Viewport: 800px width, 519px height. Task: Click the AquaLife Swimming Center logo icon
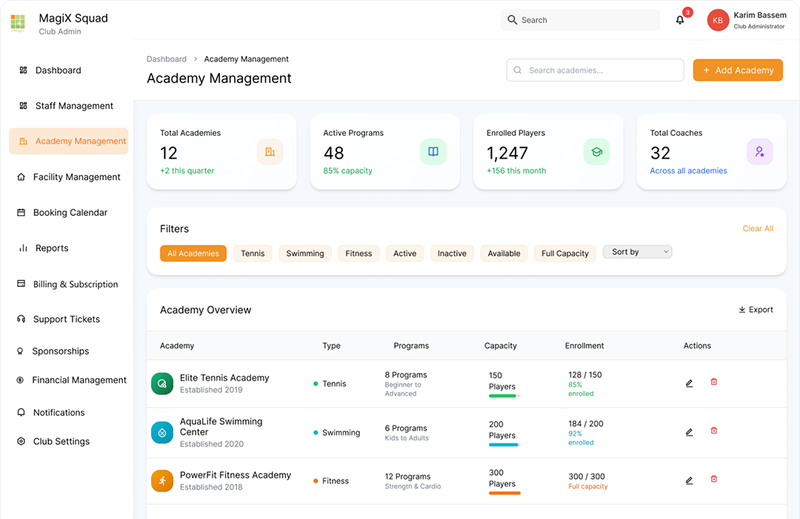tap(162, 433)
